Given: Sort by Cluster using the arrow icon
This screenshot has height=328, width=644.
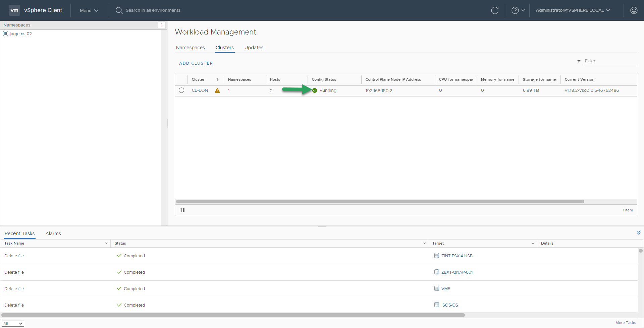Looking at the screenshot, I should click(x=217, y=79).
